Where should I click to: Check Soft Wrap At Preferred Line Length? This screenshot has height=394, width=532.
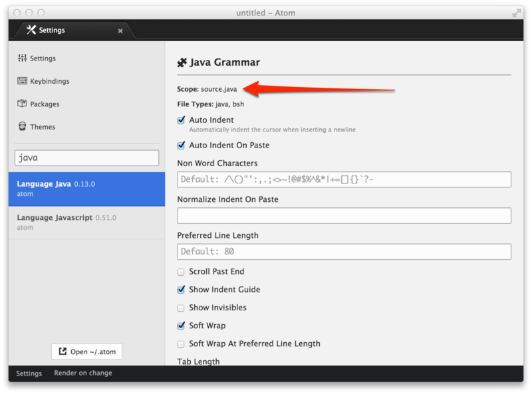[182, 344]
